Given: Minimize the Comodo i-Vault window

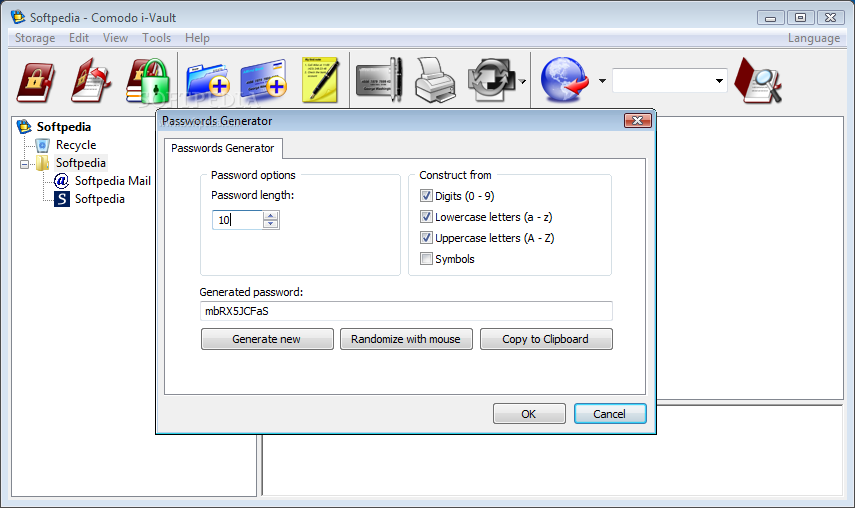Looking at the screenshot, I should (x=770, y=18).
